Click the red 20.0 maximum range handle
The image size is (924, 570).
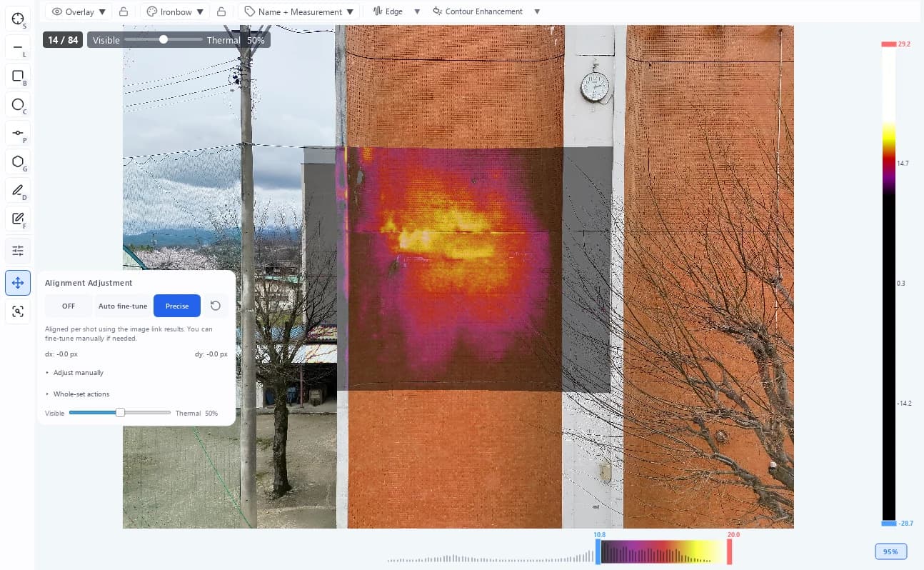(730, 551)
